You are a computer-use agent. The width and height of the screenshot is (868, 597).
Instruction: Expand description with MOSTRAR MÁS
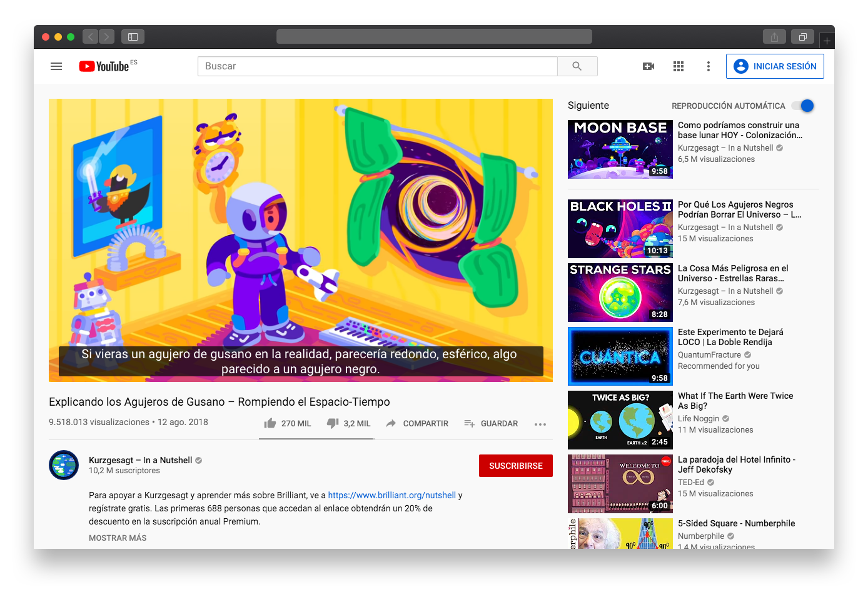point(118,538)
